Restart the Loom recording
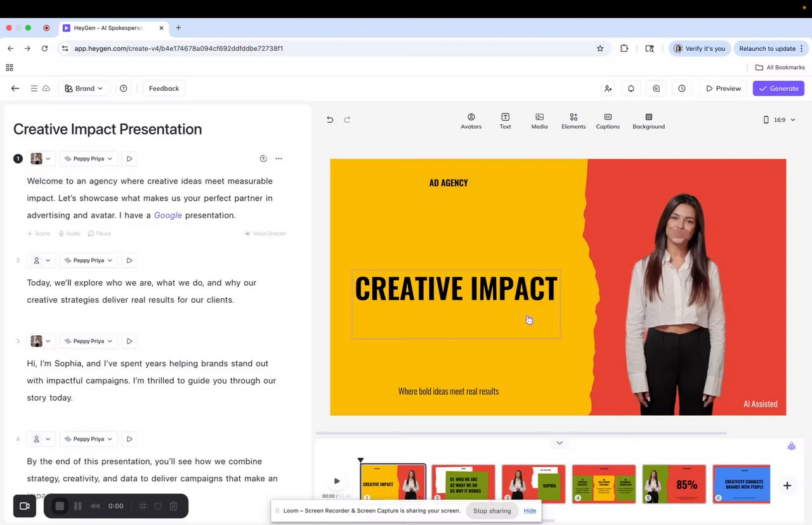 158,506
